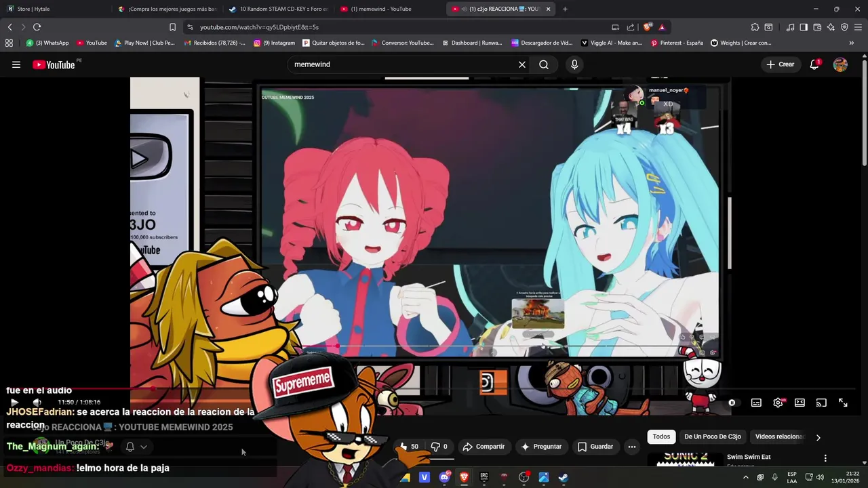
Task: Click the Preguntar button
Action: point(541,447)
